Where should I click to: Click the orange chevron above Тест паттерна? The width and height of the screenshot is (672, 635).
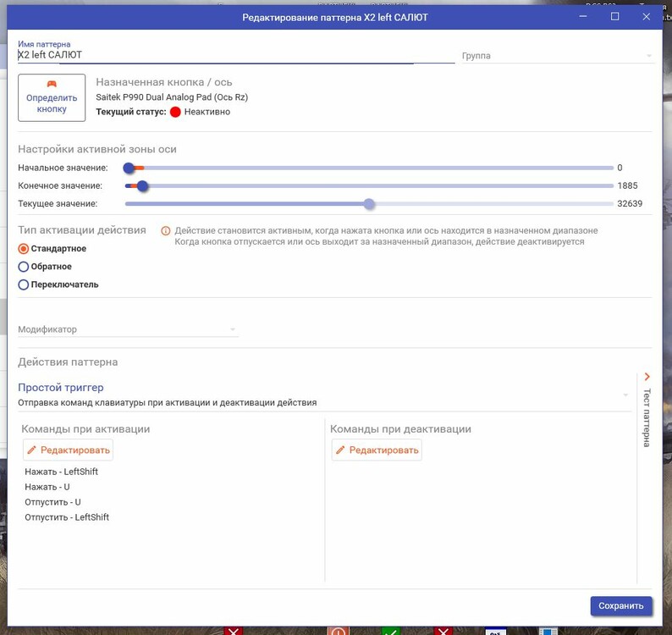pos(647,377)
